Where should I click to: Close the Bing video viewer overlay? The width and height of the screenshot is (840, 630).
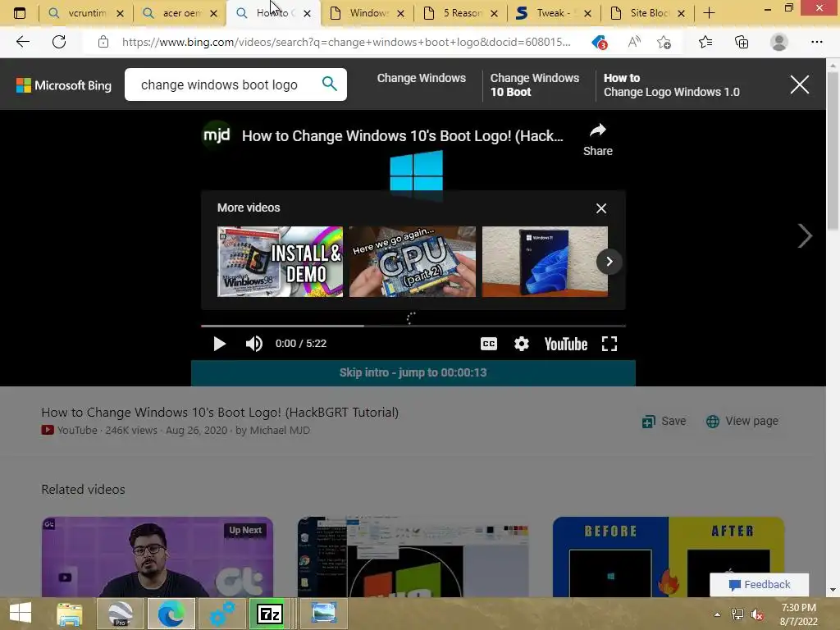[x=799, y=84]
